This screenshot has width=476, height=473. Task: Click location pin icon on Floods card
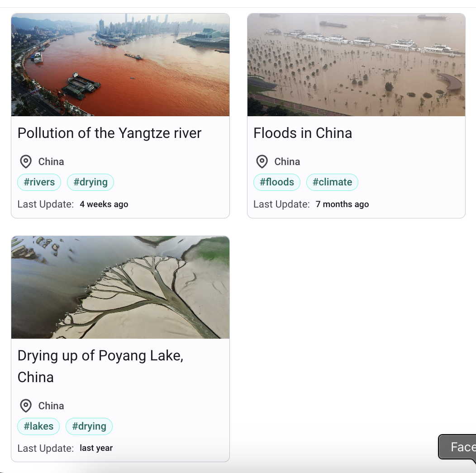coord(262,161)
